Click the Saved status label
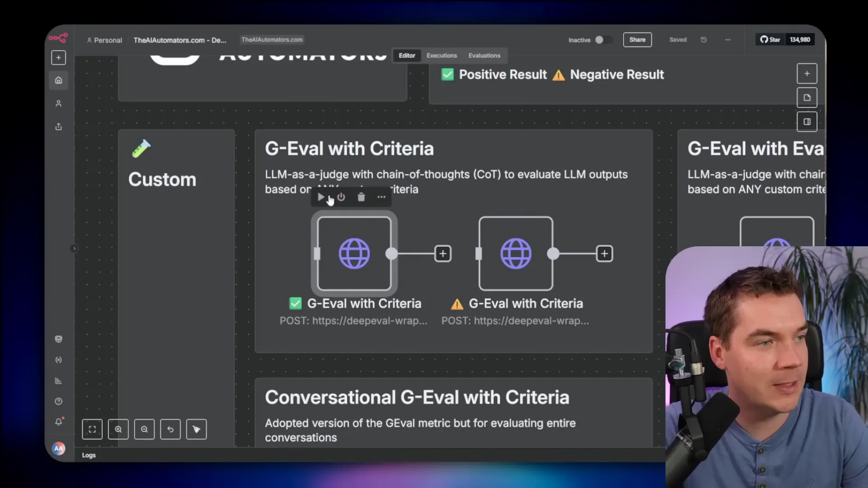 pos(678,40)
